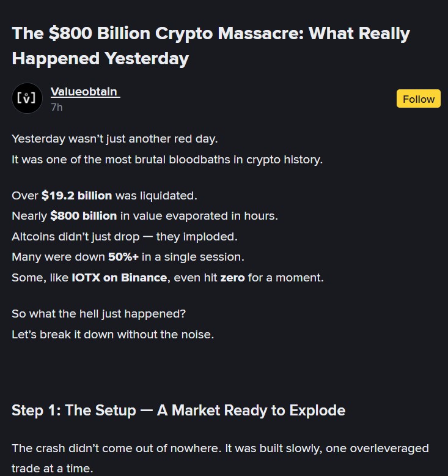Click the bold IOTX on Binance text
Screen dimensions: 448x476
coord(119,277)
